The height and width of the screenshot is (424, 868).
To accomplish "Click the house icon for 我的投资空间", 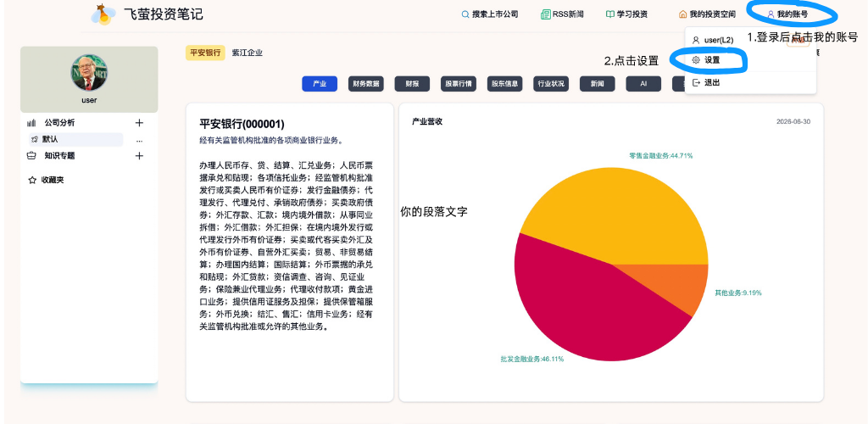I will point(682,14).
